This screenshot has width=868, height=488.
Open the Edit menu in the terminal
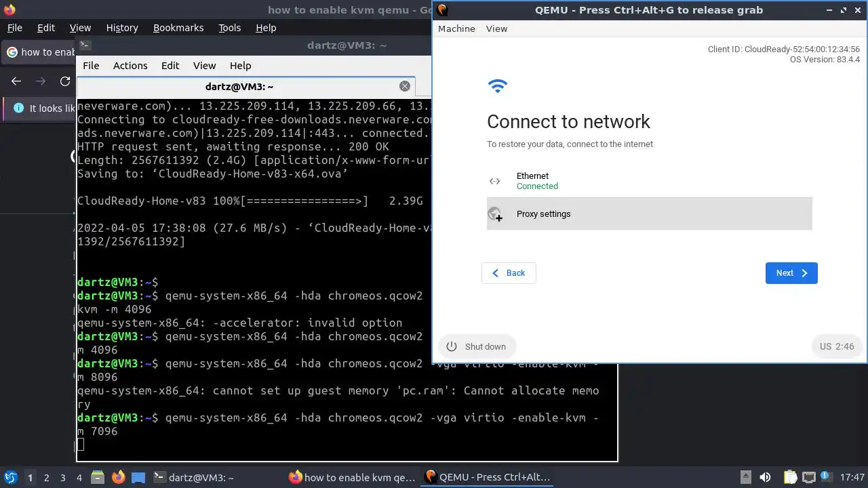[x=170, y=66]
